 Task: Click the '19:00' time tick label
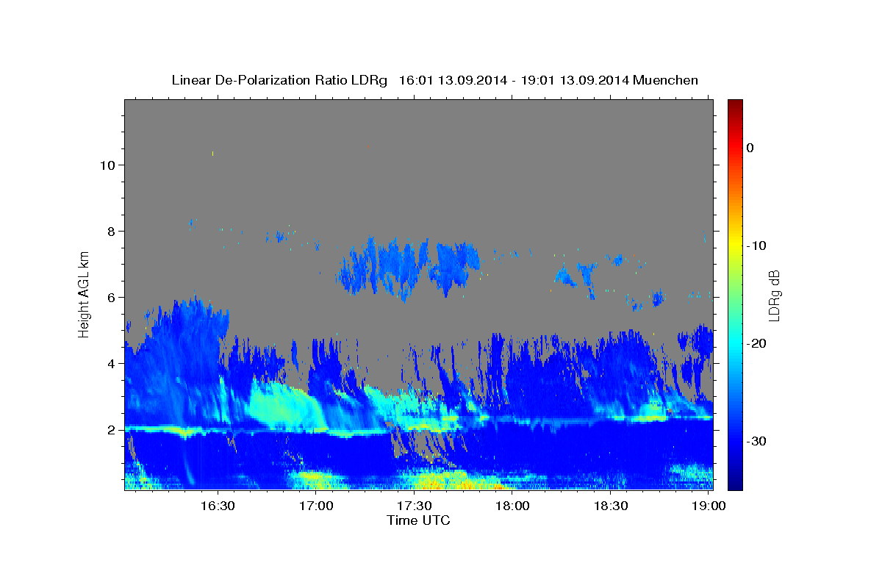tap(709, 506)
